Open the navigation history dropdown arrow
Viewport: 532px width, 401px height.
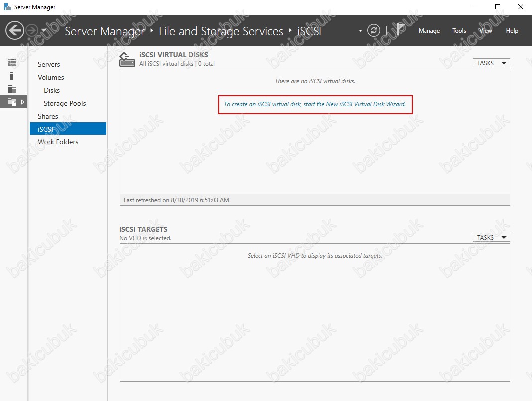point(44,30)
